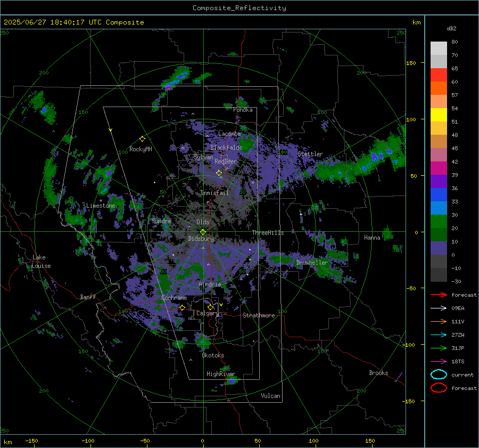Click the dBZ legend heading
The width and height of the screenshot is (479, 448).
click(451, 28)
